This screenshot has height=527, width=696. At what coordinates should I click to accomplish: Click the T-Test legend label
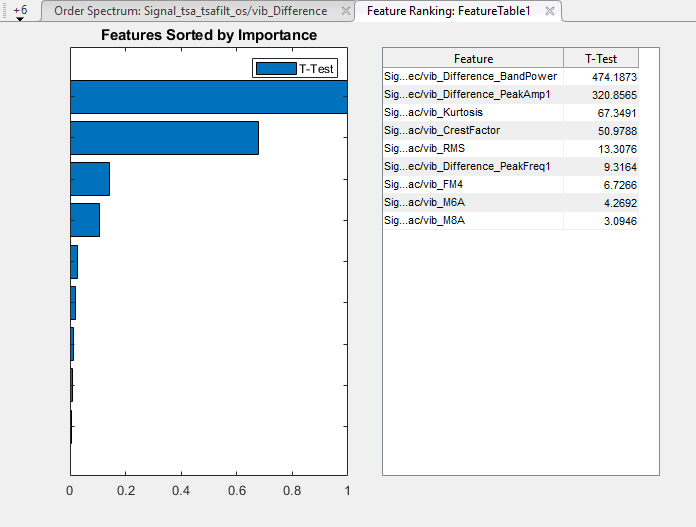point(316,69)
